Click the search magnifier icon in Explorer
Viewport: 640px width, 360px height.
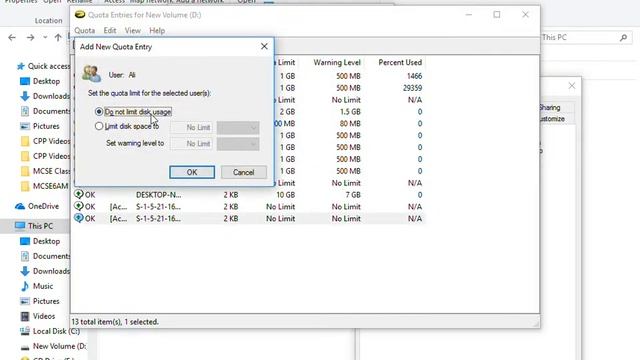(x=623, y=38)
